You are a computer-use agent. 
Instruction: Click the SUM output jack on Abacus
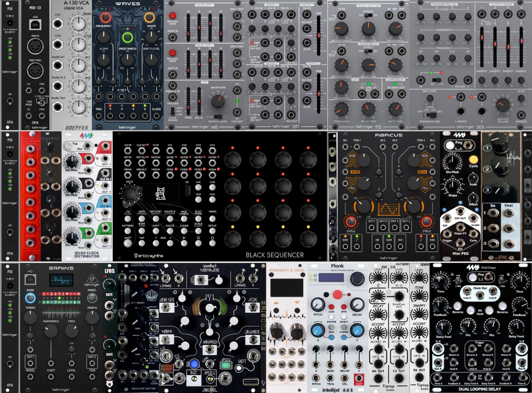(389, 247)
